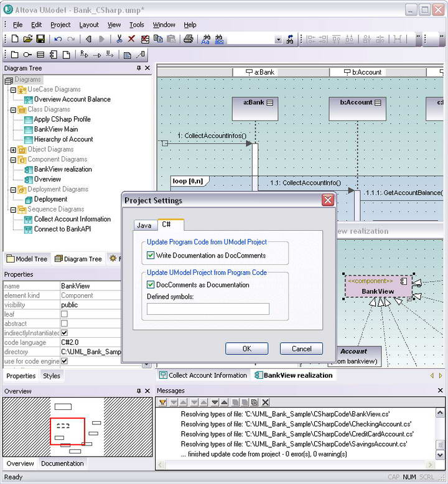
Task: Toggle the leaf property checkbox
Action: pos(64,314)
